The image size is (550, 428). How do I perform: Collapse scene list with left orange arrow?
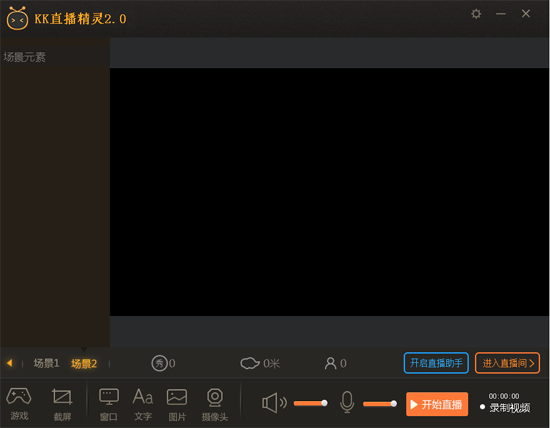[9, 363]
